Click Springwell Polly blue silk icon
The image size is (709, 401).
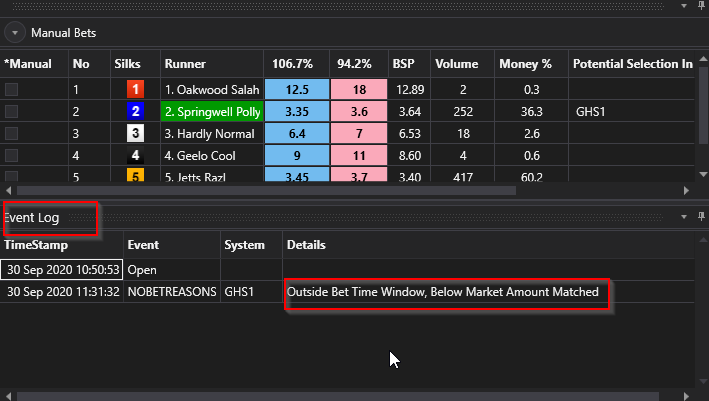tap(135, 112)
